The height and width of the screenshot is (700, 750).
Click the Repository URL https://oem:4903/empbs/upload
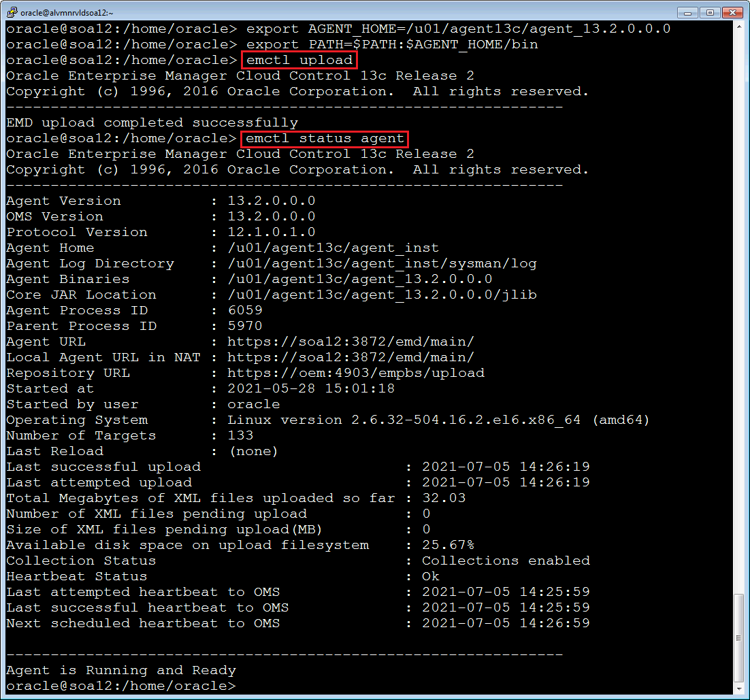coord(355,373)
